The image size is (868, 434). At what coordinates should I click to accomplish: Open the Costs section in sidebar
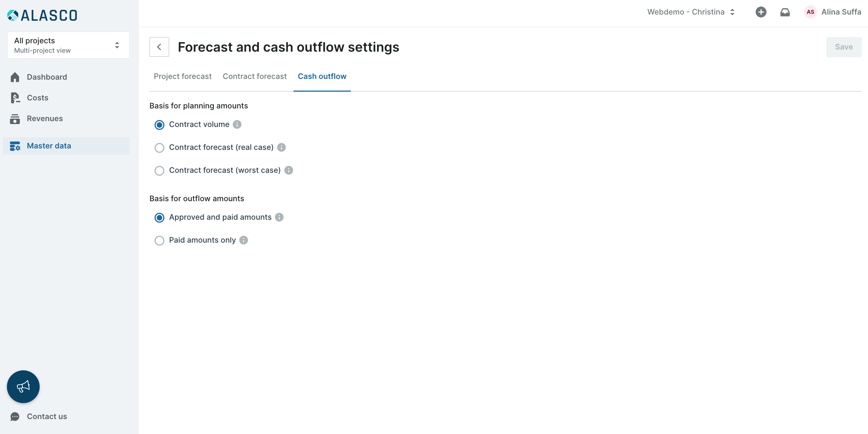click(37, 98)
